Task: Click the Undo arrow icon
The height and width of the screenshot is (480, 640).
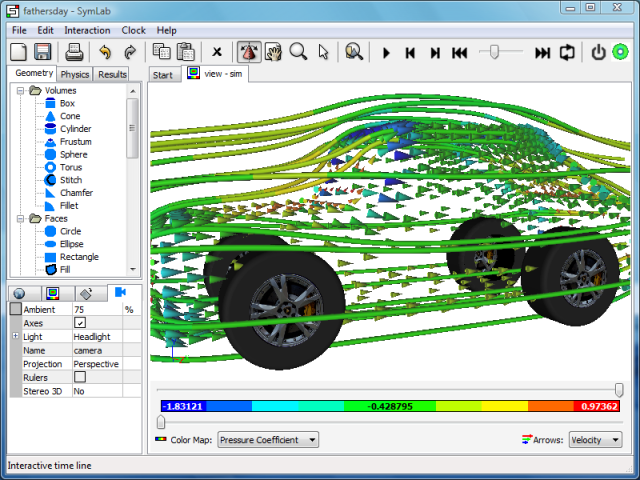Action: click(x=104, y=52)
